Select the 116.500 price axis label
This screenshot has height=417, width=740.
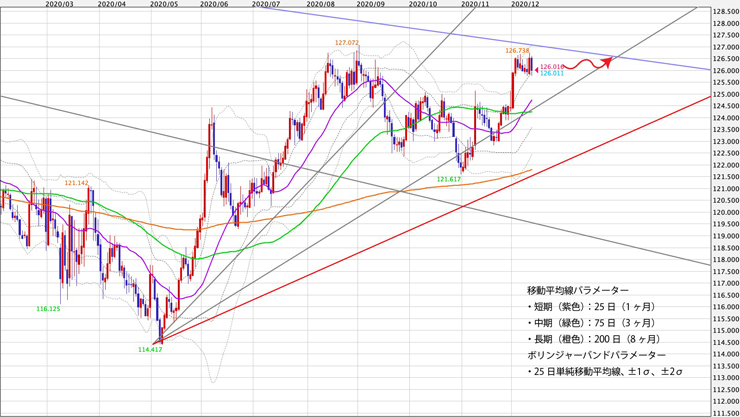tap(727, 295)
